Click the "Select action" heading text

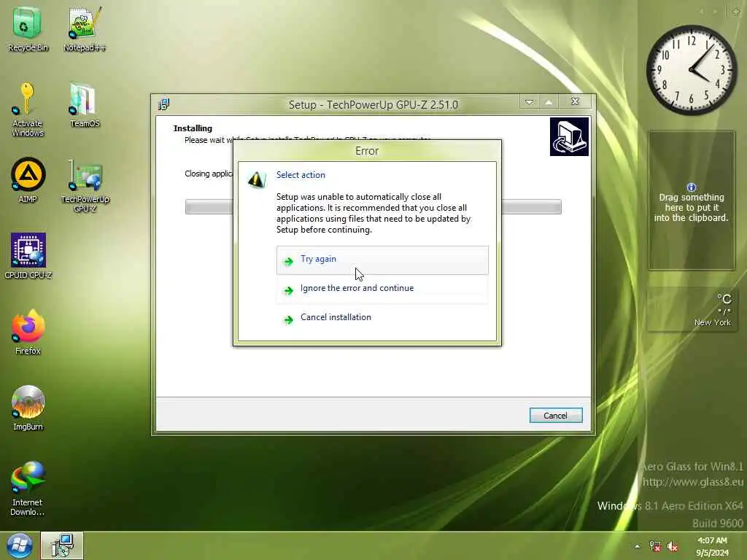pyautogui.click(x=301, y=175)
